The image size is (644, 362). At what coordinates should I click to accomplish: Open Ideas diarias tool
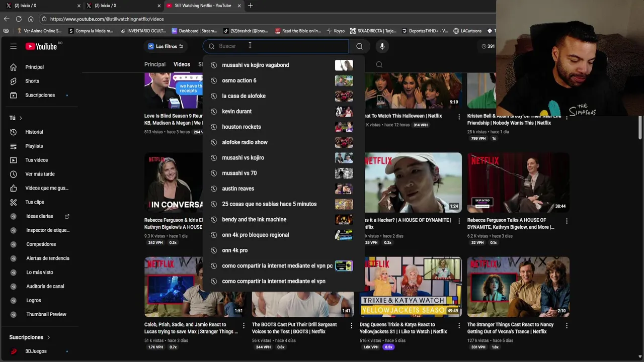[x=39, y=216]
